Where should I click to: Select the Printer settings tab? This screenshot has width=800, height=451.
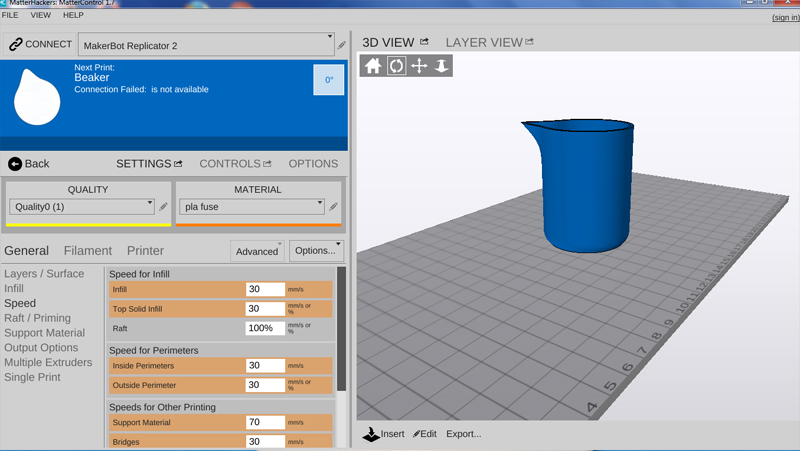tap(145, 250)
